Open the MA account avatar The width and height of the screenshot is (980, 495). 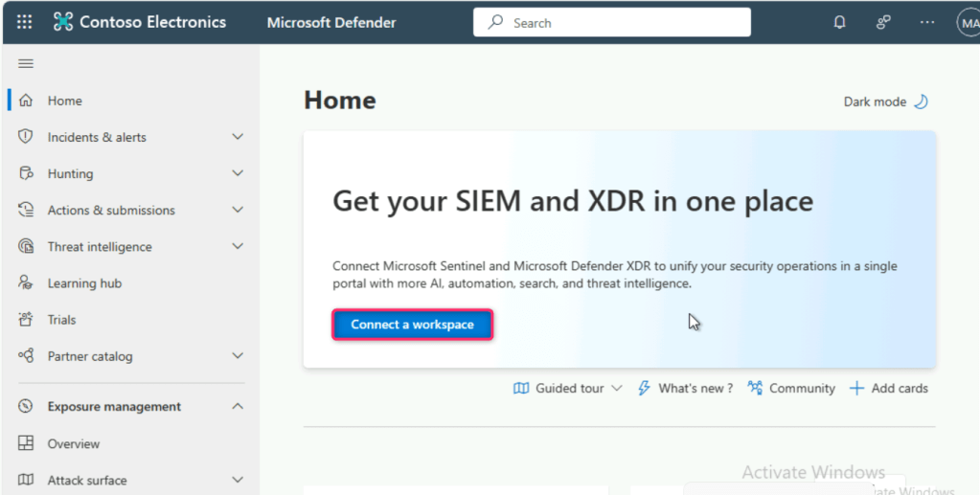pos(969,22)
